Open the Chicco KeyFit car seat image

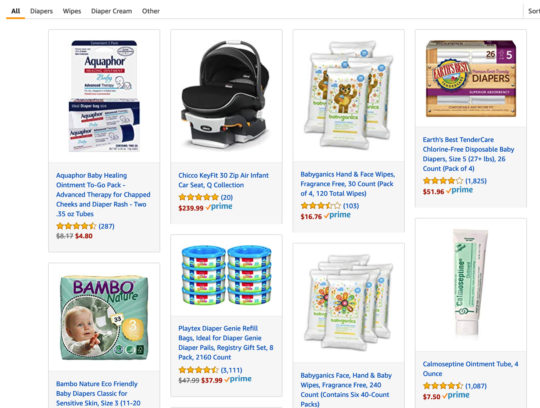pyautogui.click(x=226, y=94)
